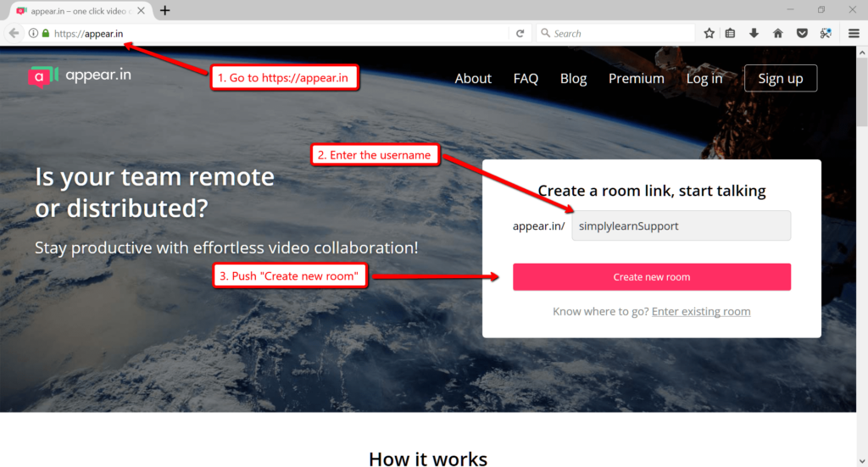The image size is (868, 467).
Task: Go to the browser home page icon
Action: [777, 33]
